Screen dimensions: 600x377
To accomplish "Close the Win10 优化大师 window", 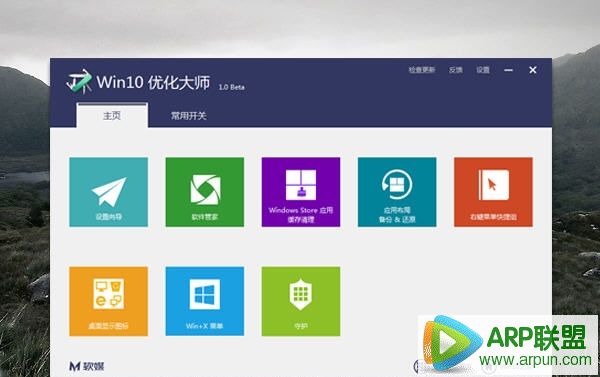I will coord(533,70).
